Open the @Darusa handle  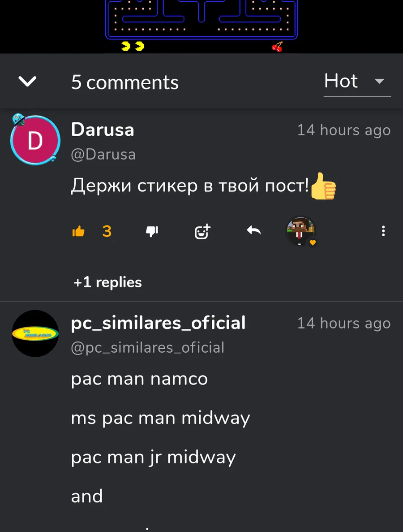pyautogui.click(x=103, y=155)
